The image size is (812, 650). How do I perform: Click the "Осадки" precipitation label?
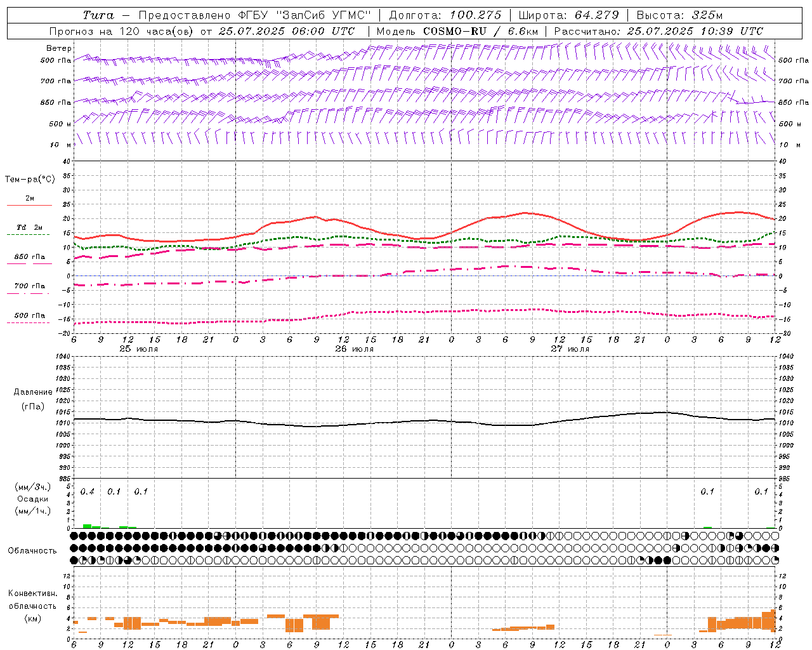pyautogui.click(x=33, y=499)
